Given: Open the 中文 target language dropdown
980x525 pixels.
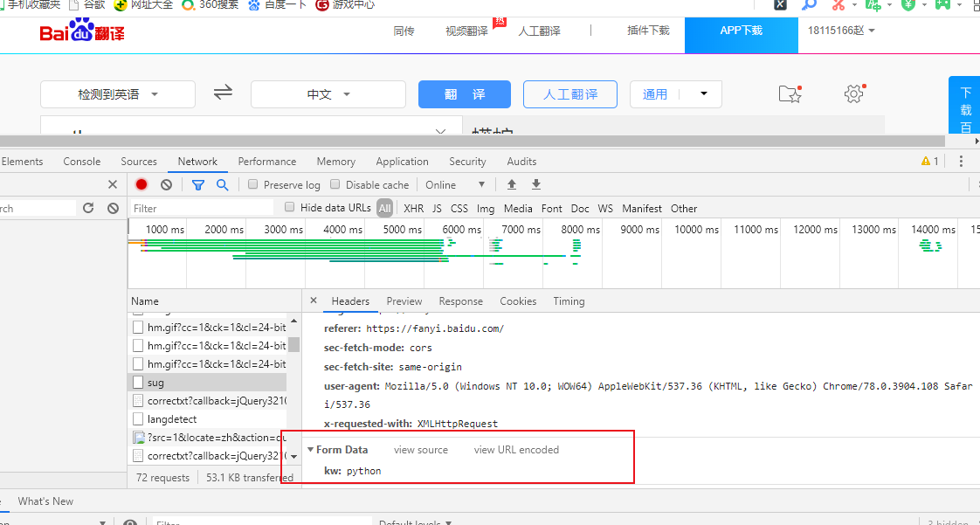Looking at the screenshot, I should pos(328,93).
